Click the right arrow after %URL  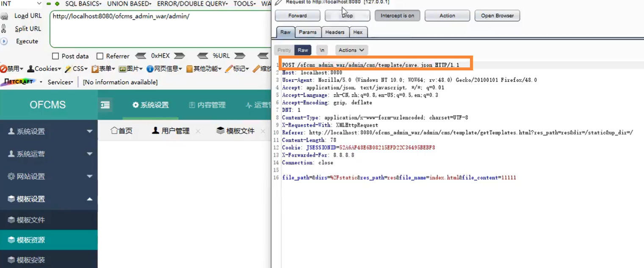pos(240,56)
